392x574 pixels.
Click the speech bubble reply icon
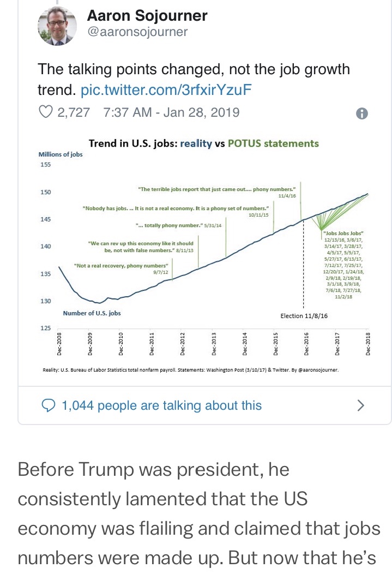(49, 405)
